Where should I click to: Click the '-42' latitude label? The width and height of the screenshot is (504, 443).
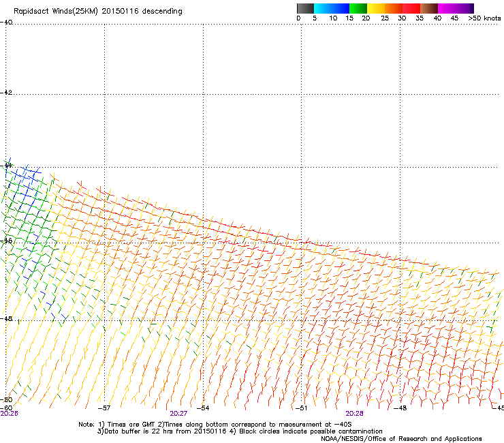[6, 93]
